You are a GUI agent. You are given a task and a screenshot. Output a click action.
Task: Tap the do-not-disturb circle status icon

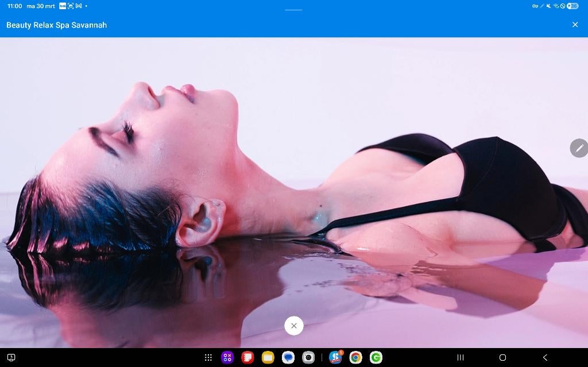coord(563,6)
